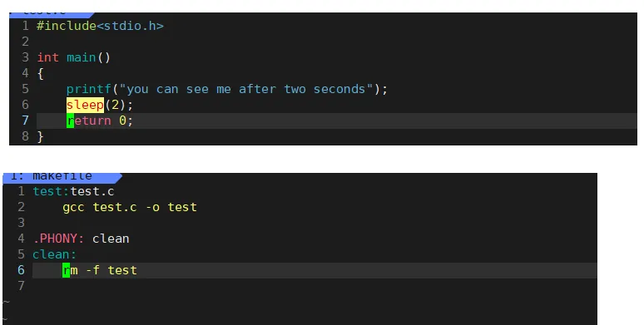This screenshot has width=644, height=325.
Task: Click the test:test.c target line
Action: pyautogui.click(x=73, y=192)
